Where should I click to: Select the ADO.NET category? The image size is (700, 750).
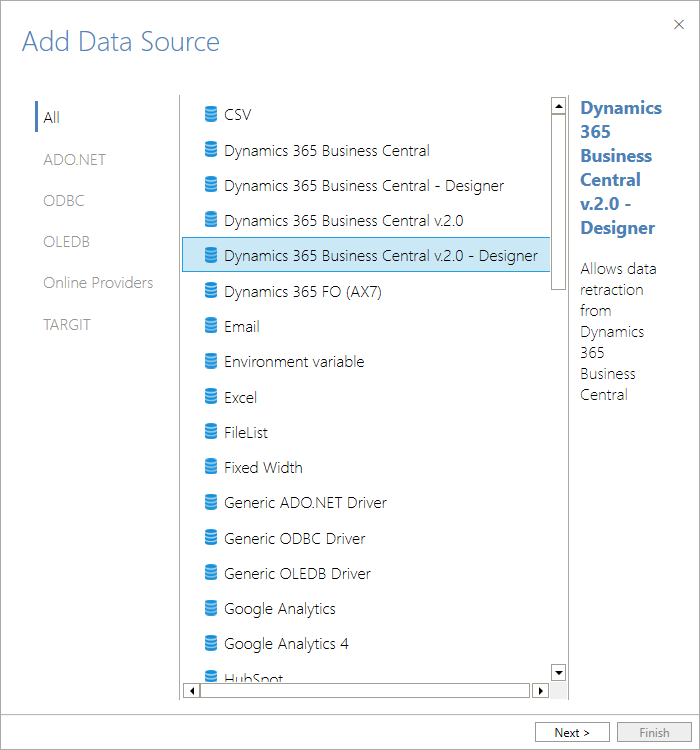[x=75, y=159]
